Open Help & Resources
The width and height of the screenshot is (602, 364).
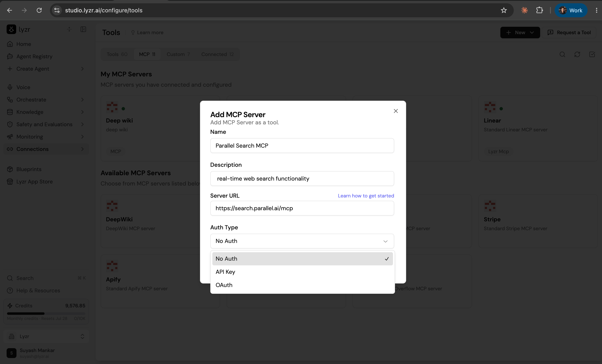point(46,290)
